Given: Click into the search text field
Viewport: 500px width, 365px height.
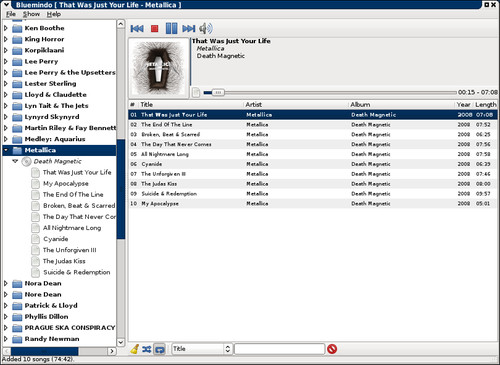Looking at the screenshot, I should pyautogui.click(x=279, y=349).
